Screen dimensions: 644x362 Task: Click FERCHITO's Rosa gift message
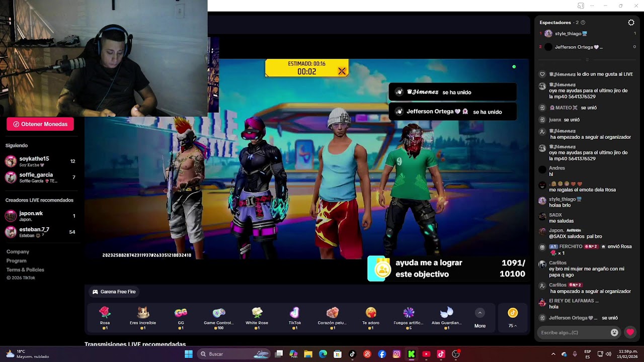click(586, 249)
